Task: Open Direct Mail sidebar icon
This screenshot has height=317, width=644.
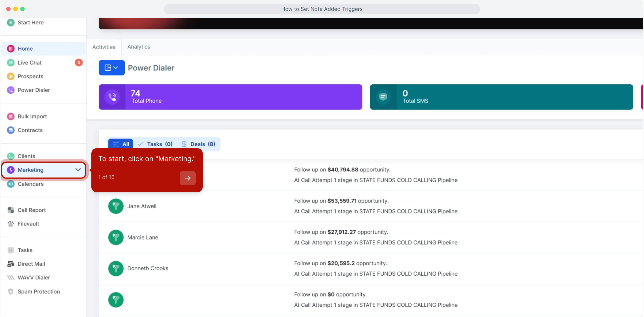Action: 11,264
